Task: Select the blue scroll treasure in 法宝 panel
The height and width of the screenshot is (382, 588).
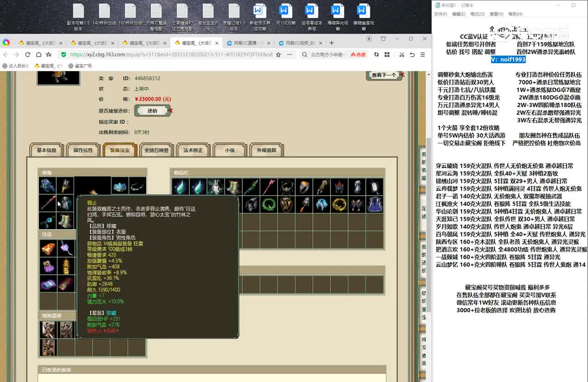Action: tap(48, 283)
